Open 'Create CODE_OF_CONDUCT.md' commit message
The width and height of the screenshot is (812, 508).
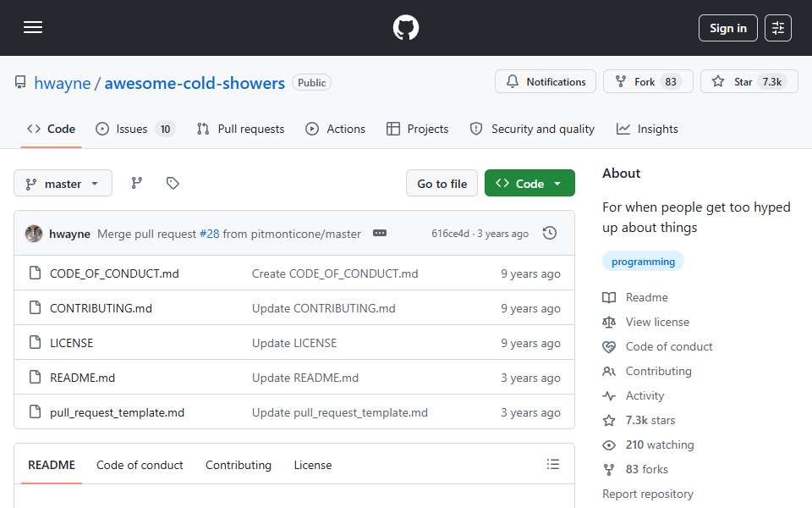coord(335,273)
